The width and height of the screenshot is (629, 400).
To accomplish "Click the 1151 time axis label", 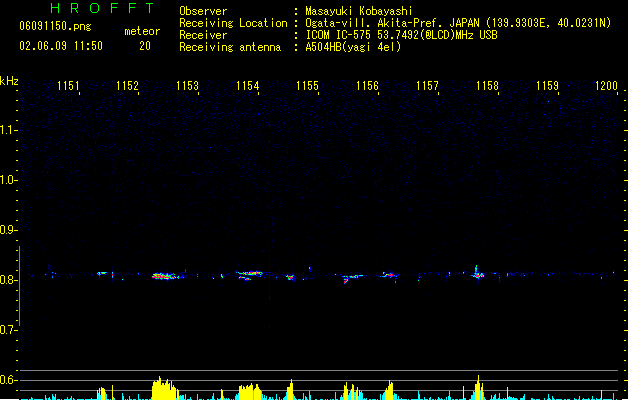I will (68, 86).
